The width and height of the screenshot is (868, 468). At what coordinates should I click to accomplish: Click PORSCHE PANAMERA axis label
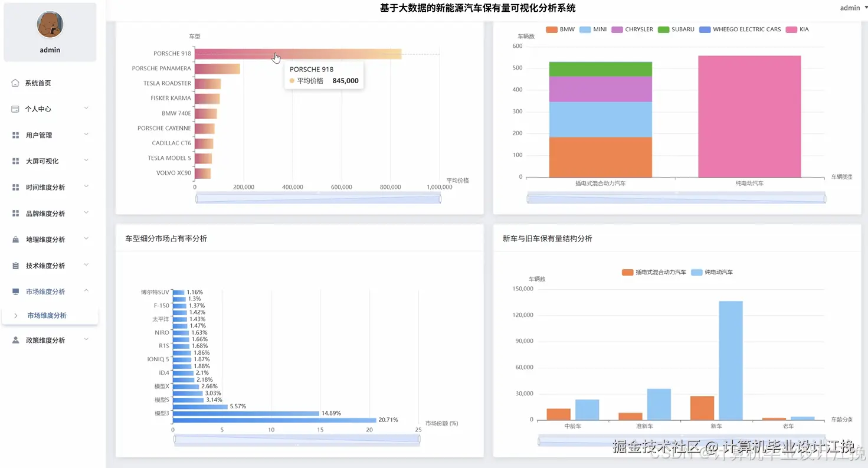[162, 68]
